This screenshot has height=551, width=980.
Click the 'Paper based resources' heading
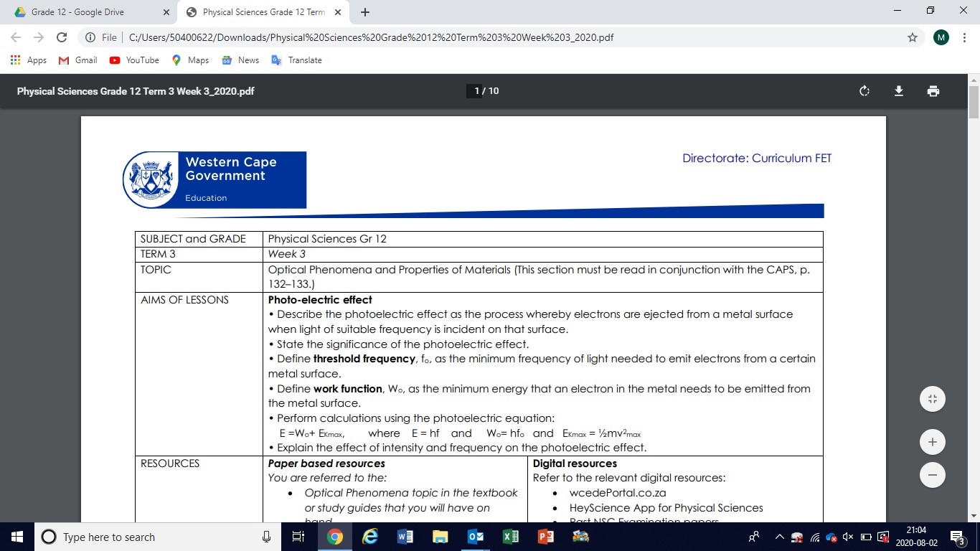click(326, 463)
